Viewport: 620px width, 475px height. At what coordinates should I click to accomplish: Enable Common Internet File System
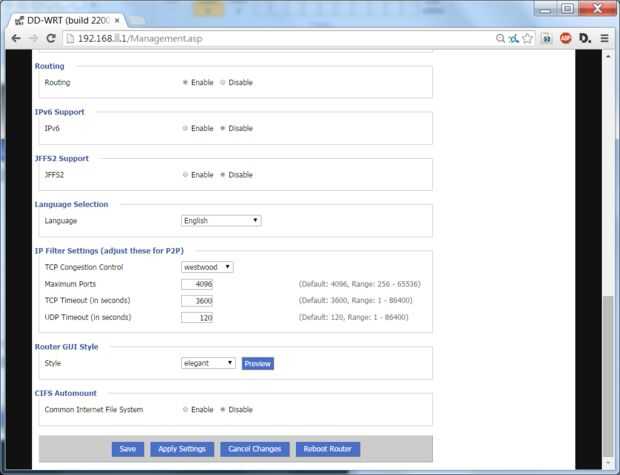point(185,410)
